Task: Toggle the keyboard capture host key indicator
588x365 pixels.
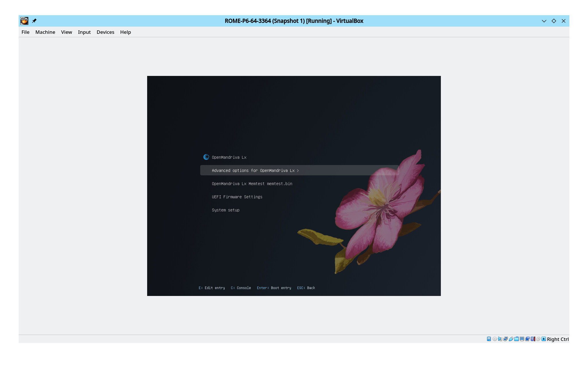Action: tap(544, 339)
